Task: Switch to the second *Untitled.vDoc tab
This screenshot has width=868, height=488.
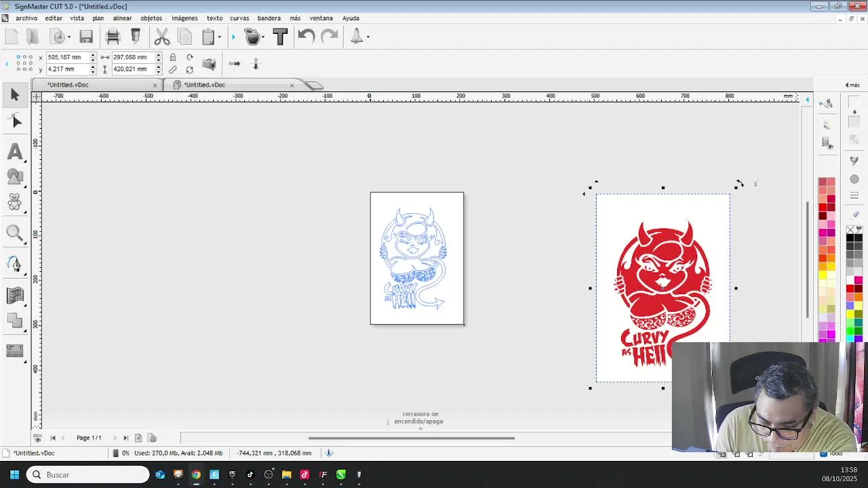Action: 233,85
